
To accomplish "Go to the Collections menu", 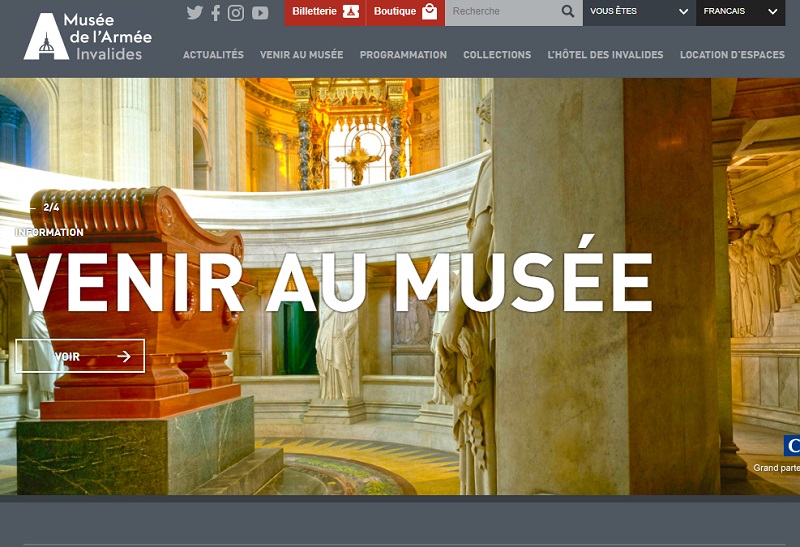I will tap(497, 55).
